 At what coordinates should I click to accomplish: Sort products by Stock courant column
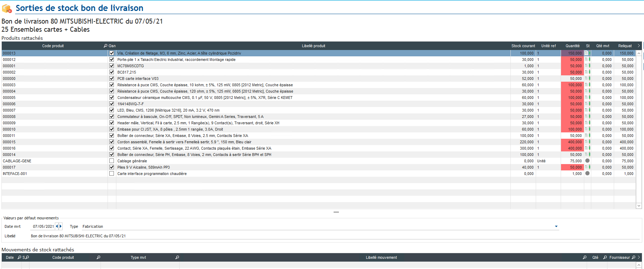(523, 46)
